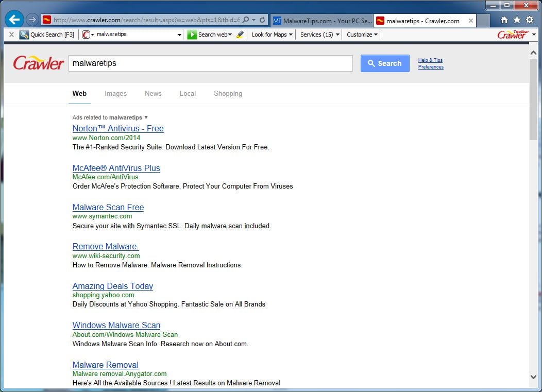Screen dimensions: 542x392
Task: Open the Remove Malware. link
Action: pos(106,246)
